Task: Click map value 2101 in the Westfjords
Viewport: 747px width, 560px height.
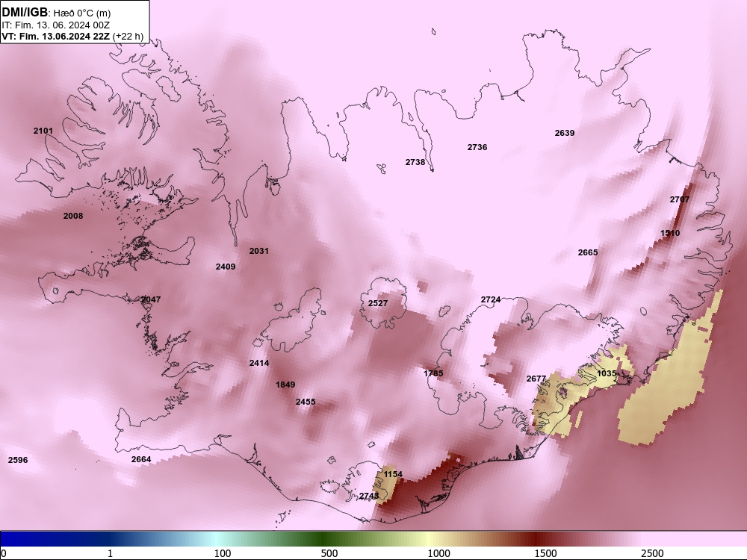Action: click(x=43, y=131)
